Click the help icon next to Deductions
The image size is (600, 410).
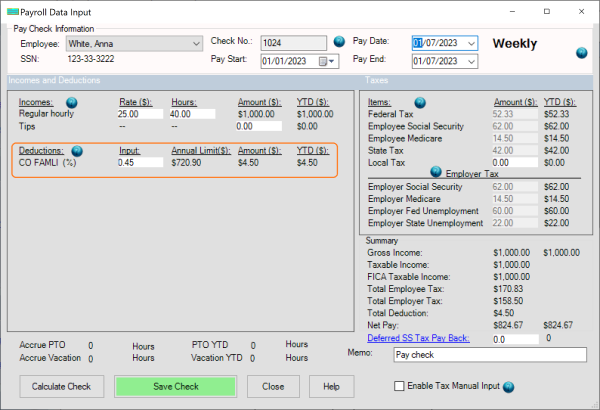tap(77, 151)
